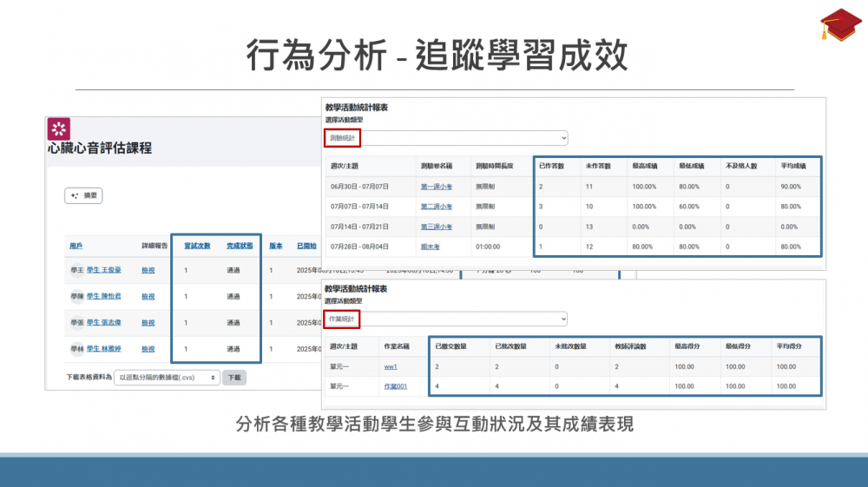
Task: Open student 王俊豪's 檢視 detailed report
Action: (x=148, y=271)
